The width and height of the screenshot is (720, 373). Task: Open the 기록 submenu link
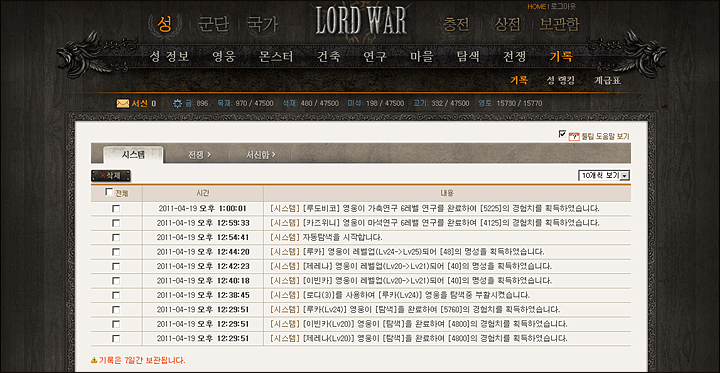click(x=519, y=80)
